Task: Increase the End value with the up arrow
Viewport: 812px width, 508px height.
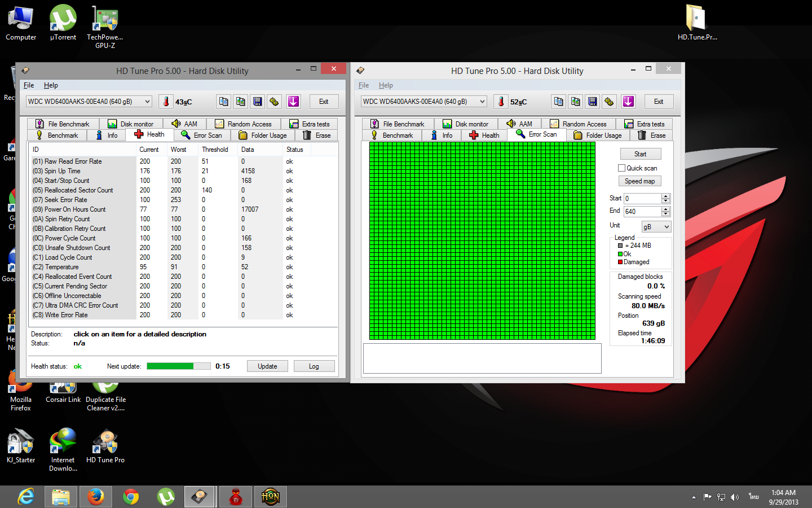Action: (x=666, y=209)
